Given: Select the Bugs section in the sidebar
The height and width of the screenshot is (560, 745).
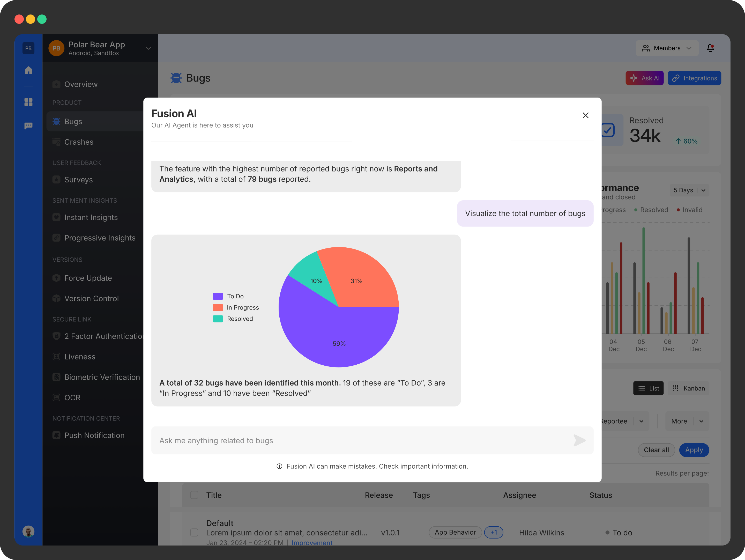Looking at the screenshot, I should tap(73, 121).
